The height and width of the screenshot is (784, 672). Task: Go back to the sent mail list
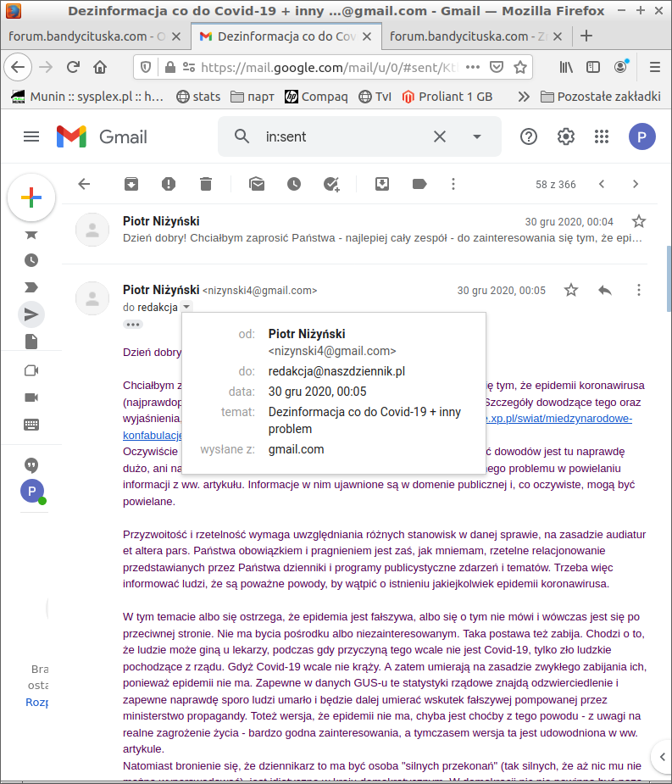pyautogui.click(x=84, y=184)
